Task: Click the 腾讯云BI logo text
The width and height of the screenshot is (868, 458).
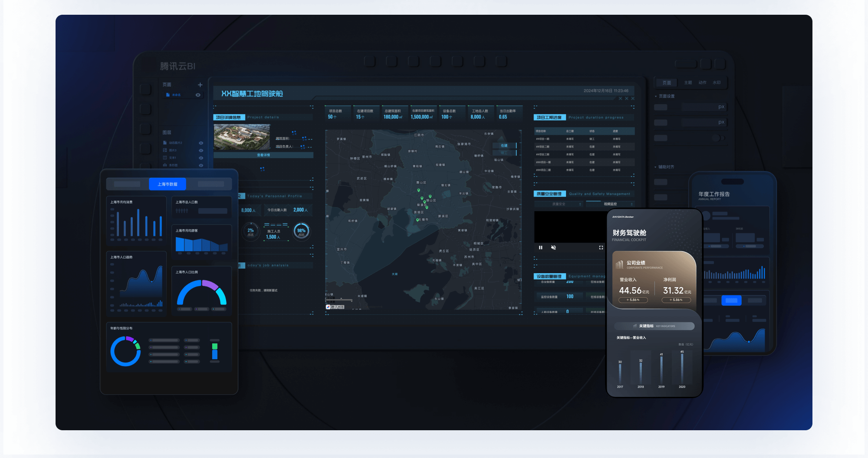Action: (178, 66)
